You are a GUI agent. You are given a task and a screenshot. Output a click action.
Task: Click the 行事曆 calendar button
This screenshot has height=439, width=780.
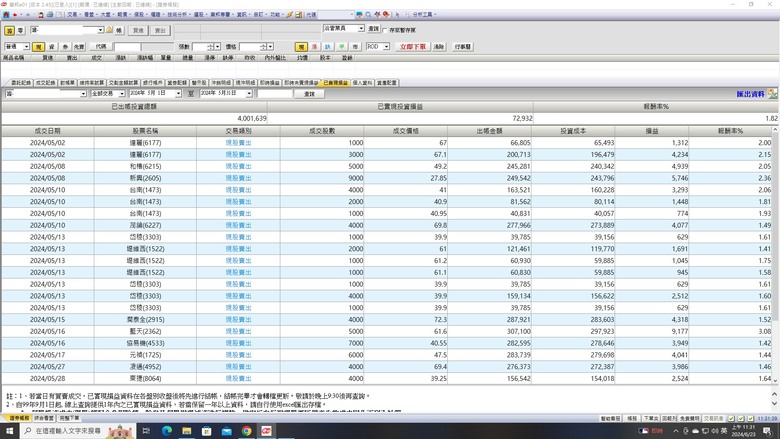[x=463, y=47]
